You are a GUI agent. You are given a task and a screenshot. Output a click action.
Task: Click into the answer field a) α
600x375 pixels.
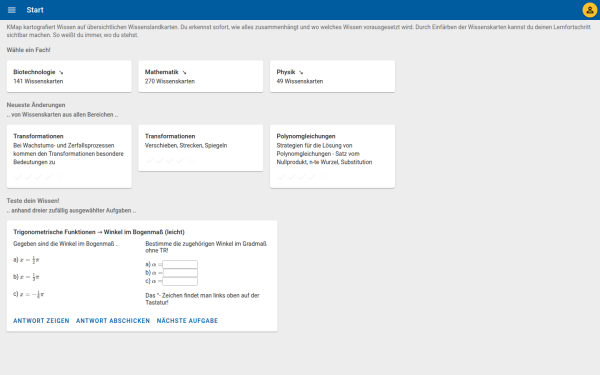180,264
